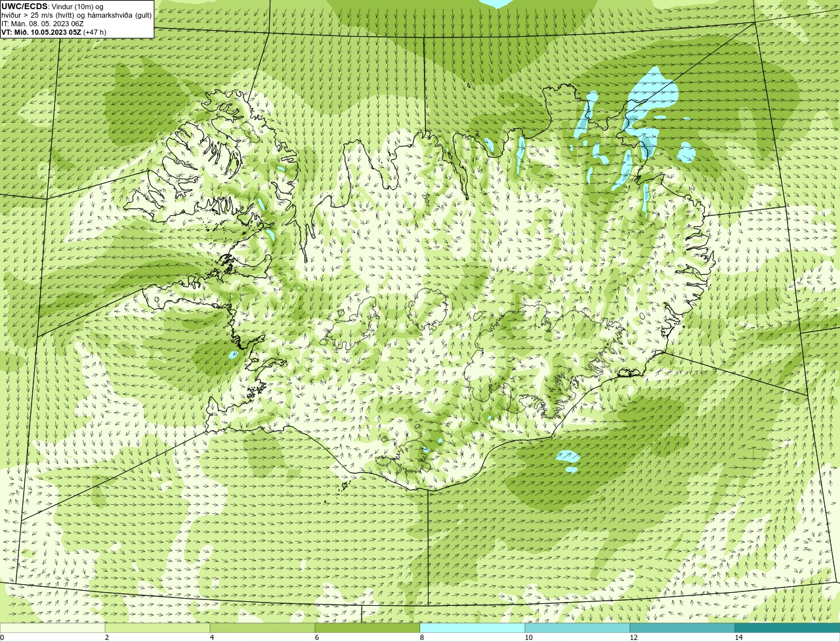The image size is (840, 642).
Task: Click the 10–12 m/s turquoise legend swatch
Action: (x=577, y=628)
